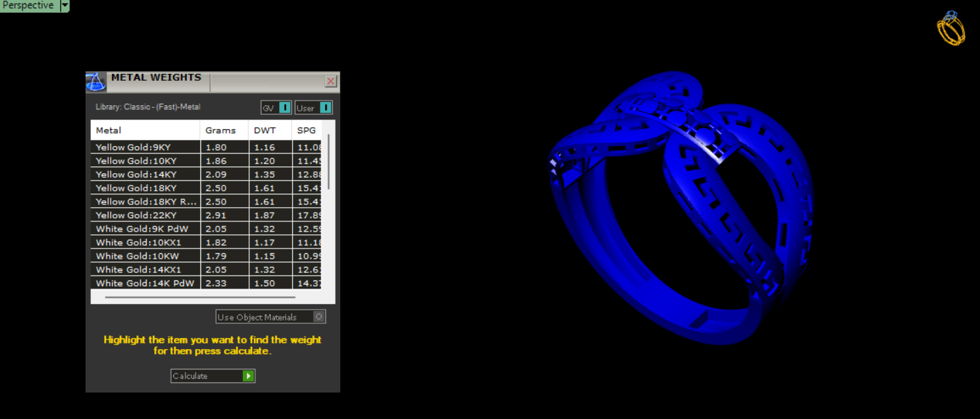Open the Perspective viewport dropdown arrow

pyautogui.click(x=65, y=5)
